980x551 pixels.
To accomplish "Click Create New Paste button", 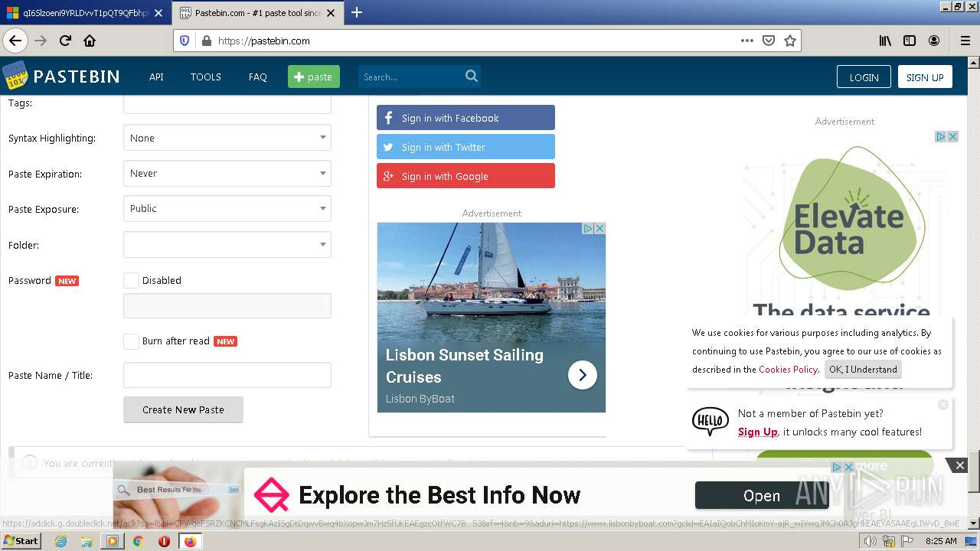I will (183, 409).
